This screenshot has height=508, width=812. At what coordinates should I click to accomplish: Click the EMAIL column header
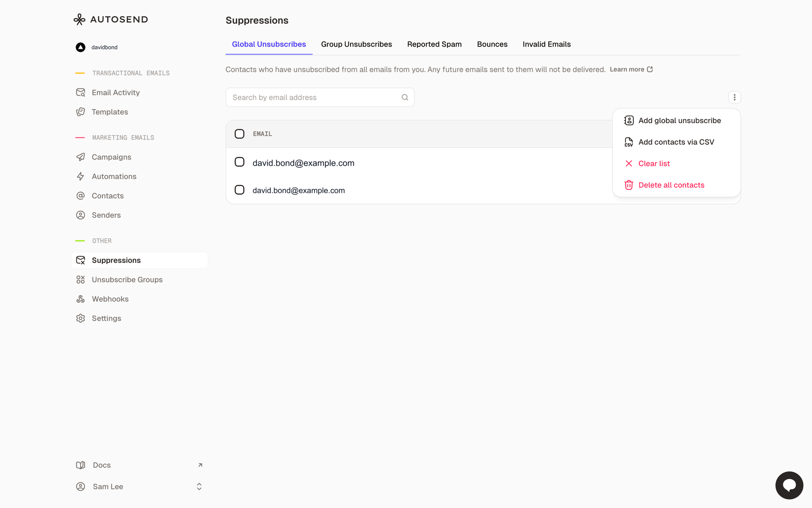(x=262, y=134)
